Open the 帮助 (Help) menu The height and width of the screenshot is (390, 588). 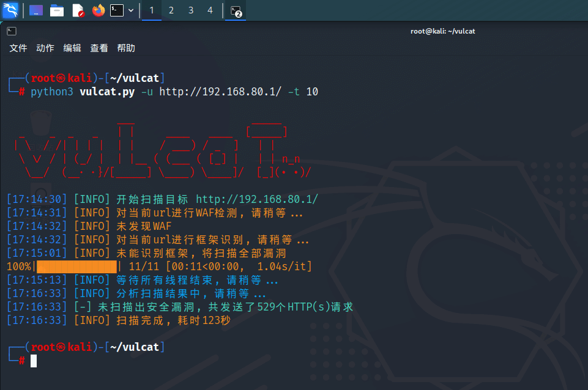click(126, 48)
